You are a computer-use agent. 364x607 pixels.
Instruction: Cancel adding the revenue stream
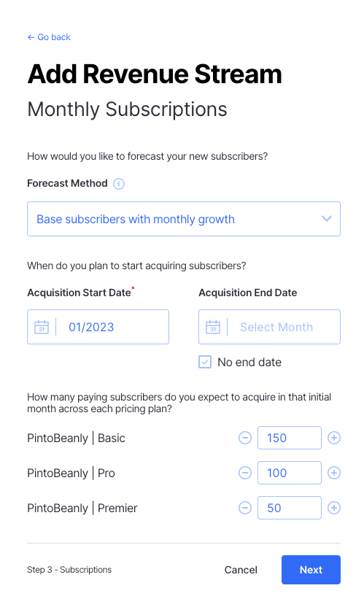[241, 570]
